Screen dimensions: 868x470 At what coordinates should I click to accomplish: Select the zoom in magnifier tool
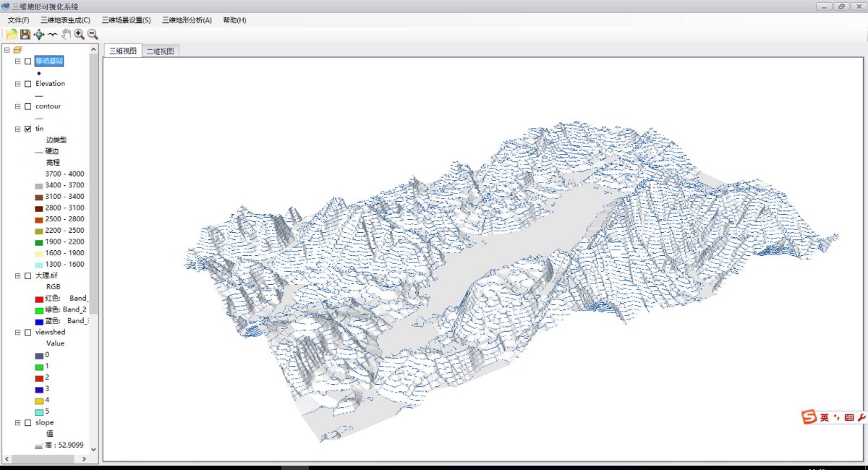coord(79,34)
